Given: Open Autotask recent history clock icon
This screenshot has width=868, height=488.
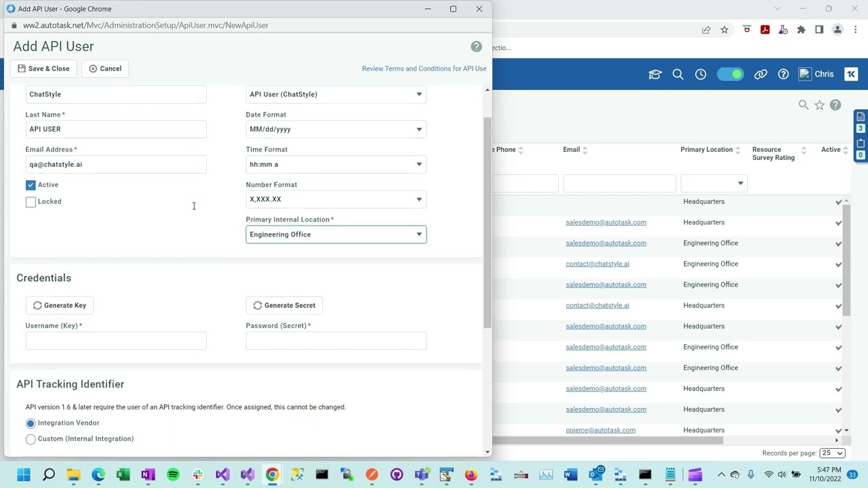Looking at the screenshot, I should coord(701,75).
